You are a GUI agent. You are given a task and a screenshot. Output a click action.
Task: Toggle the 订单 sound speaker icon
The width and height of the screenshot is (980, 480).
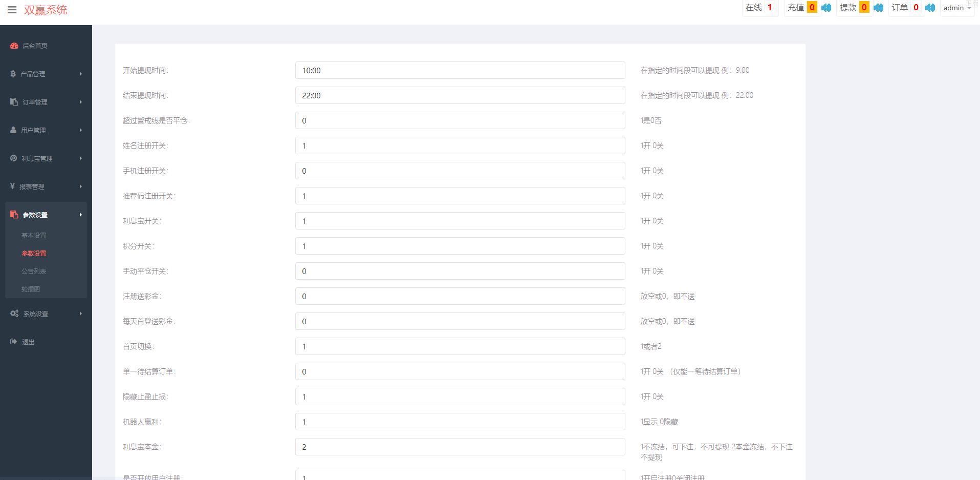click(x=930, y=8)
